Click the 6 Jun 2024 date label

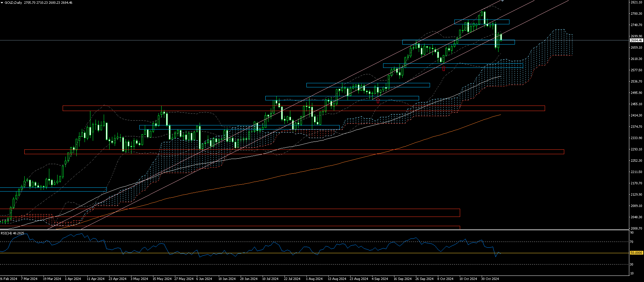(x=204, y=279)
